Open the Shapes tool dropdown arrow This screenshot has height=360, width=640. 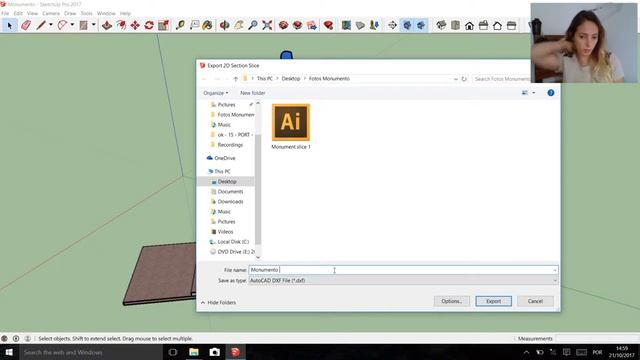[93, 25]
